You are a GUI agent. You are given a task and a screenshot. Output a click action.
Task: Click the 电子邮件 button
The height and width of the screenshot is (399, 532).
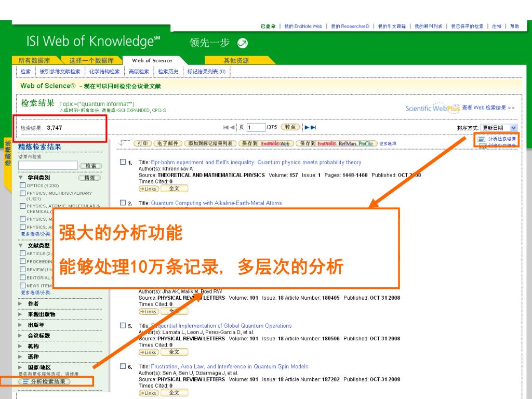(168, 143)
